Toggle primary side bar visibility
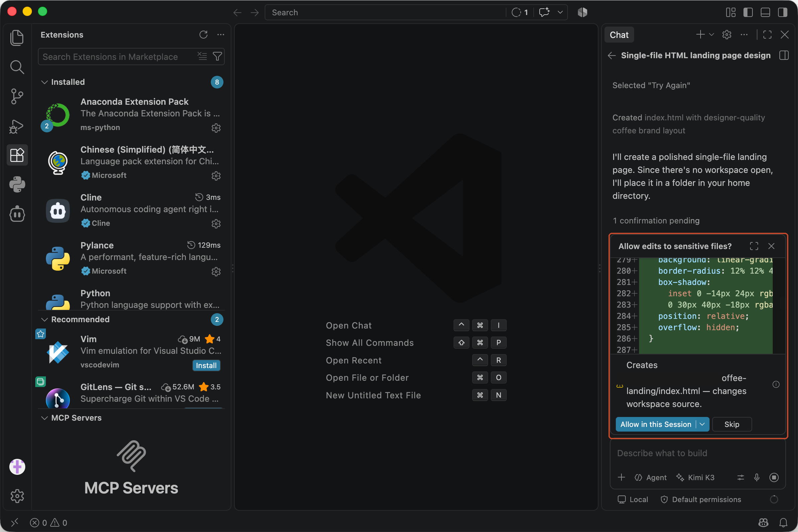Screen dimensions: 798x532 click(748, 13)
